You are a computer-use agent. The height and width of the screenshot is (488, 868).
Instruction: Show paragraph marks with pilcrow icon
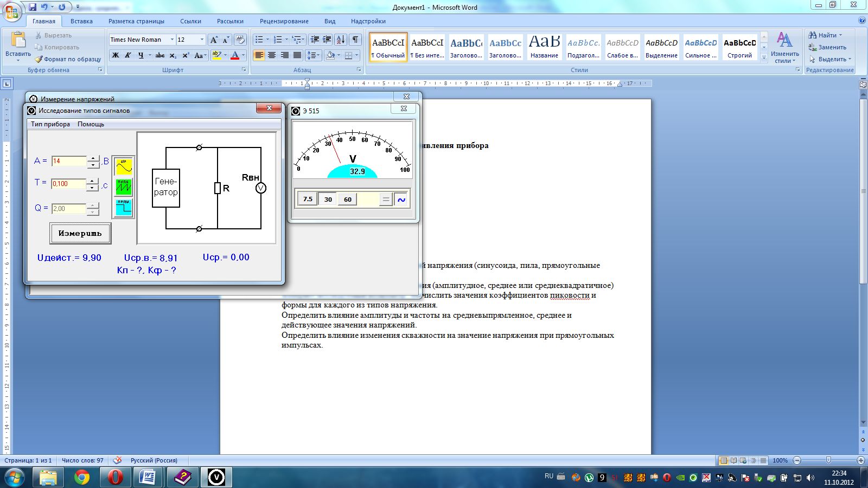click(x=355, y=40)
